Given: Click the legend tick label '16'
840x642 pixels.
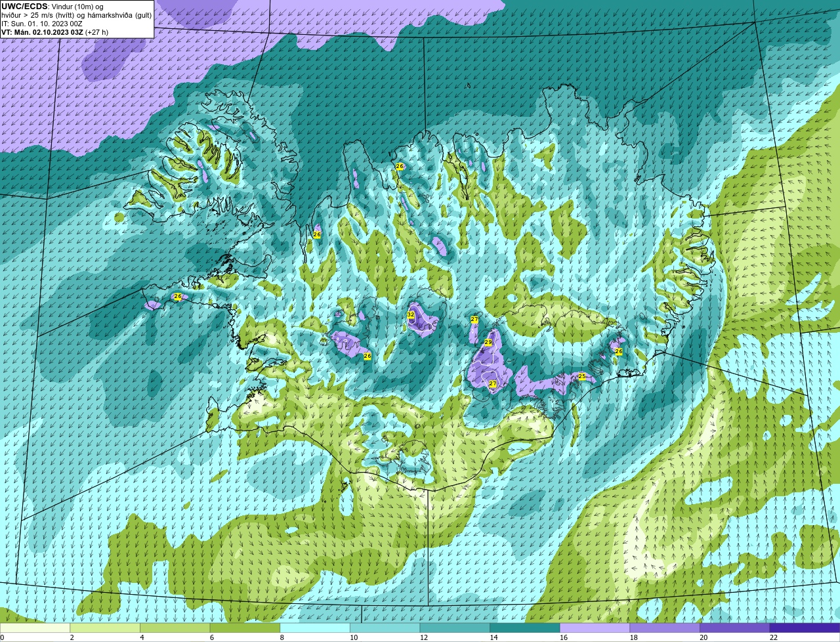Looking at the screenshot, I should (564, 637).
